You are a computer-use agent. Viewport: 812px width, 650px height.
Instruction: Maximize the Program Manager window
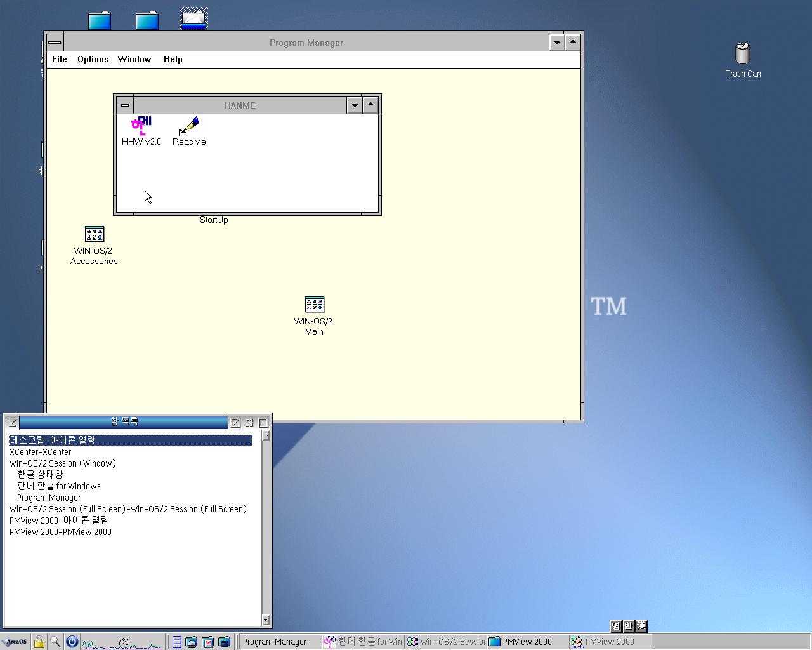tap(573, 43)
